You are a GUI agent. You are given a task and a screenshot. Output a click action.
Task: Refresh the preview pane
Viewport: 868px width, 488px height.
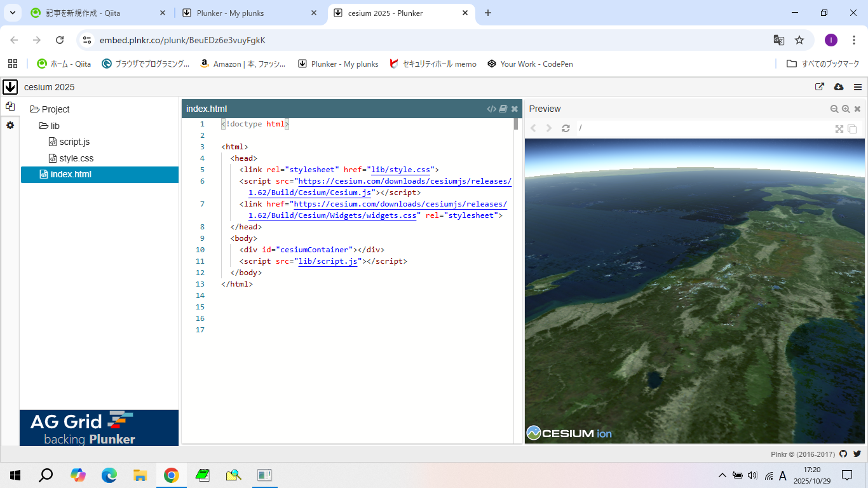coord(566,128)
